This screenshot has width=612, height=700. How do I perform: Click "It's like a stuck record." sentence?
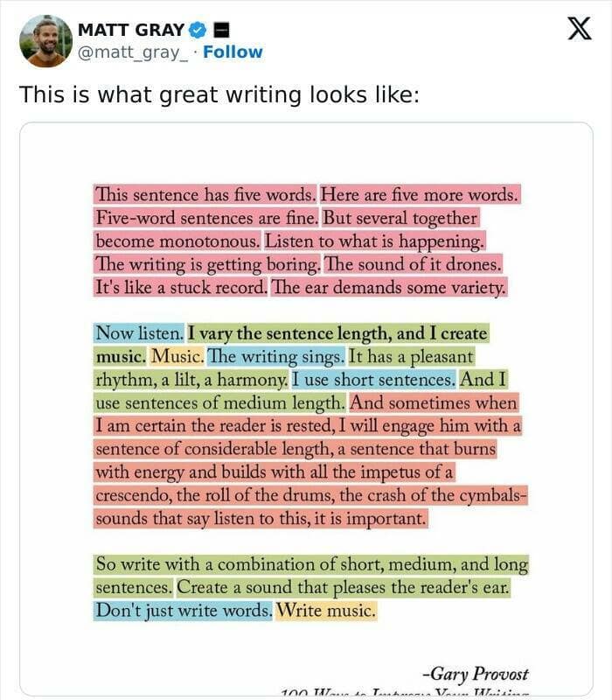click(x=180, y=288)
